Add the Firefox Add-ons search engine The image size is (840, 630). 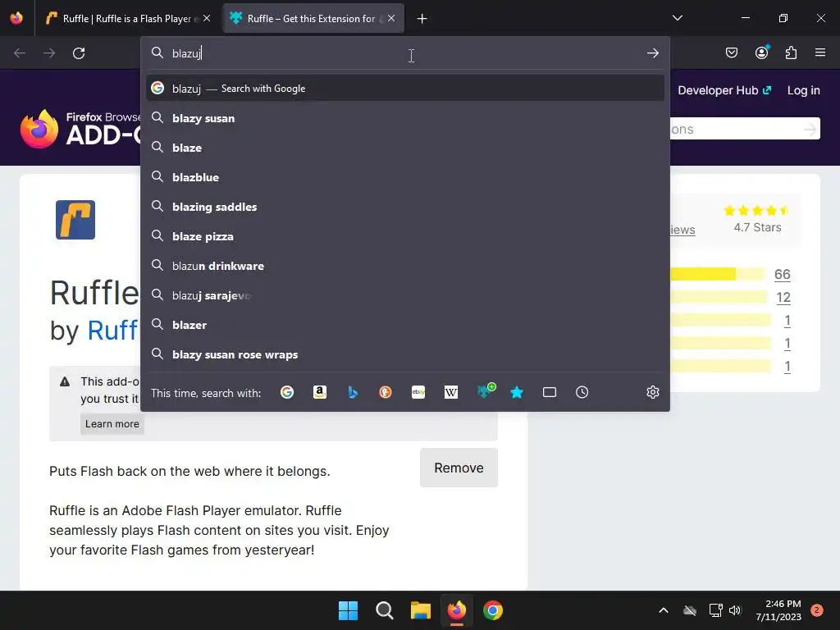486,391
